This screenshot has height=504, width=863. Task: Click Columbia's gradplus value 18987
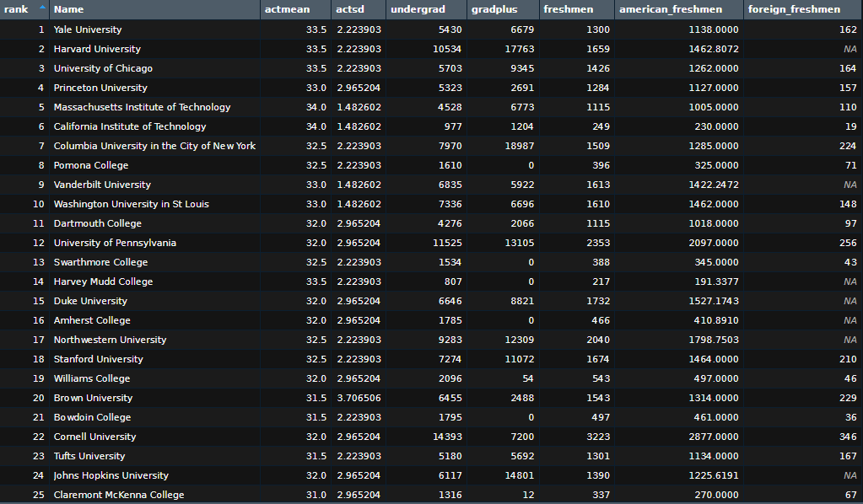[x=519, y=146]
